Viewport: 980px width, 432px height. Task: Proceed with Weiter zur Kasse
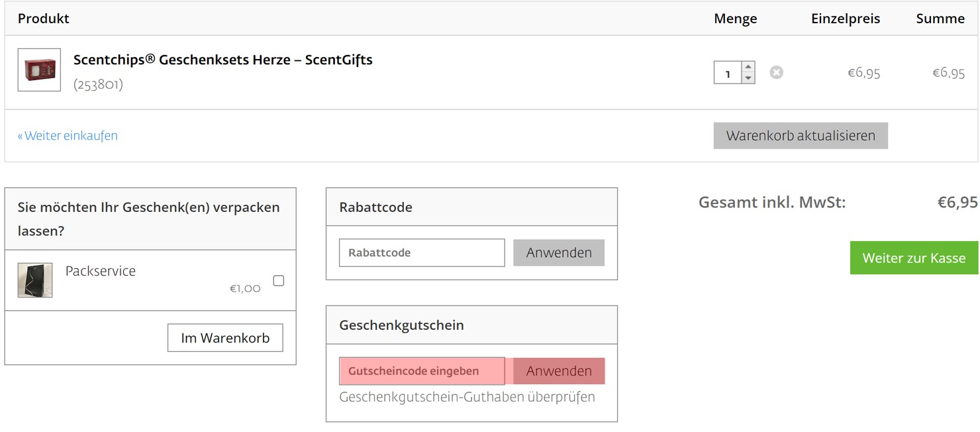914,258
